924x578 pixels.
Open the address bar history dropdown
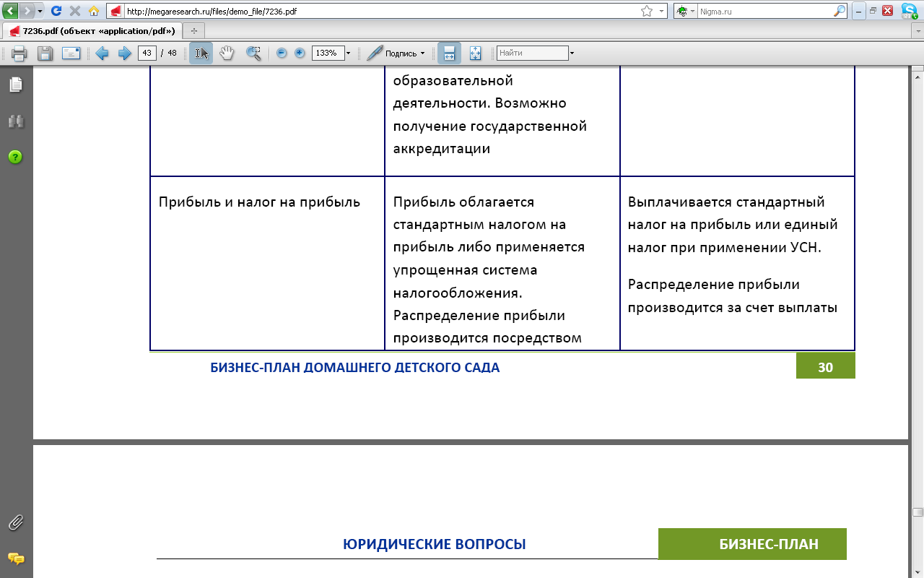click(x=661, y=11)
